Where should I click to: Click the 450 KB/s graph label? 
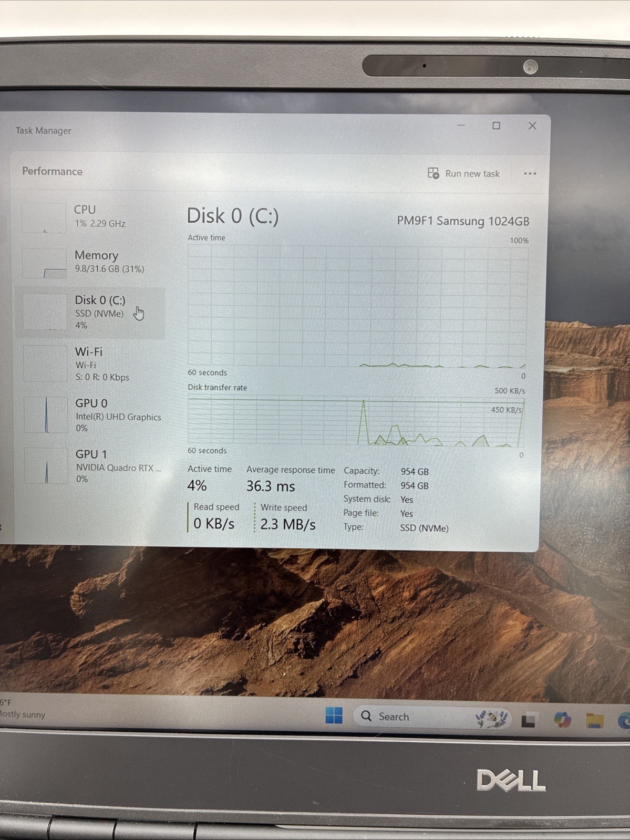pyautogui.click(x=506, y=410)
